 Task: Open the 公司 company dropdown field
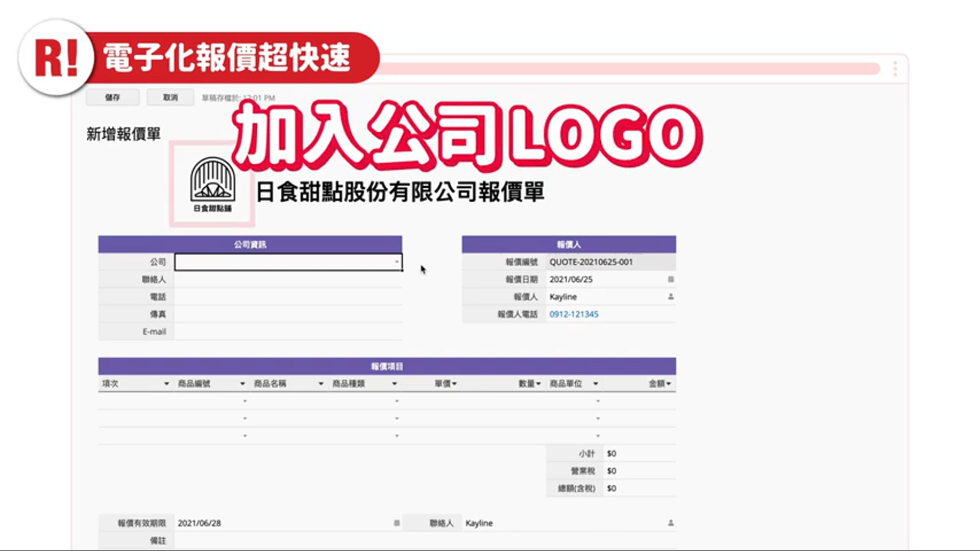(x=288, y=262)
